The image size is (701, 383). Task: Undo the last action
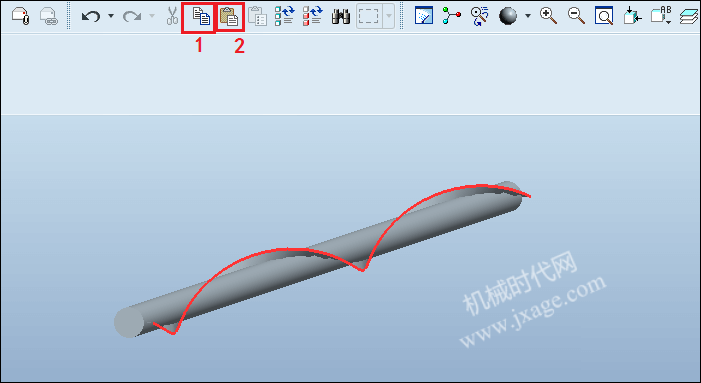pos(91,17)
